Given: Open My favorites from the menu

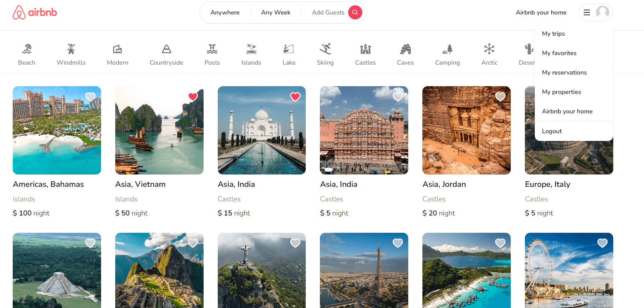Looking at the screenshot, I should 574,53.
